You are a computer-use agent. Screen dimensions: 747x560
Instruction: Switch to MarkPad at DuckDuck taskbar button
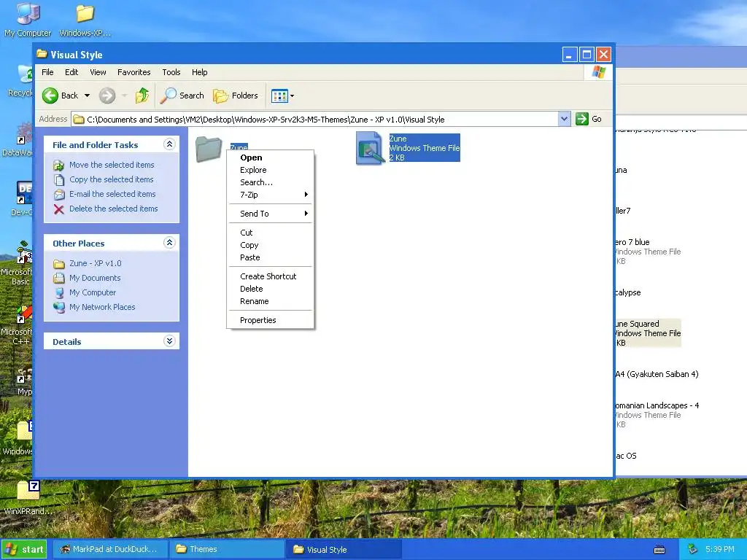pyautogui.click(x=109, y=550)
